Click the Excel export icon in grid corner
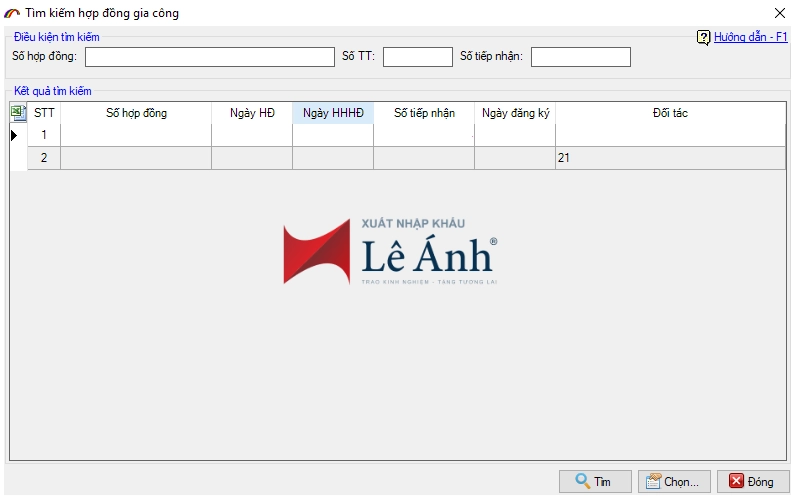 (18, 113)
